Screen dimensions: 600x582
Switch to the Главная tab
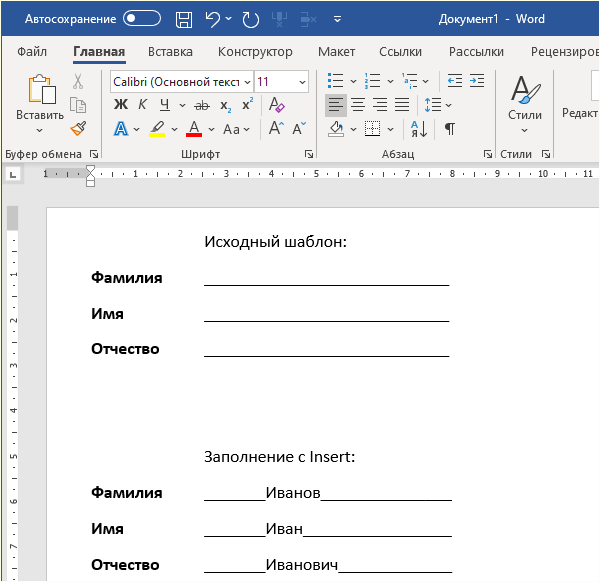click(x=99, y=52)
